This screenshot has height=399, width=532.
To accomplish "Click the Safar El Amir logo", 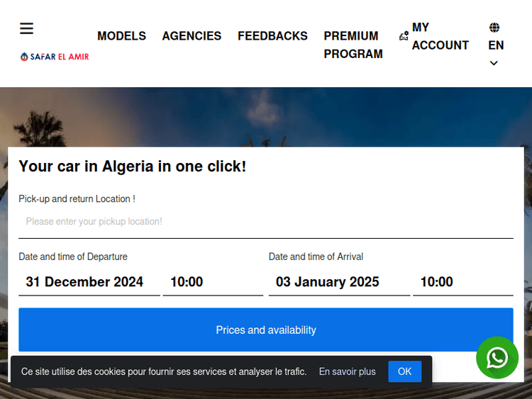I will click(55, 57).
